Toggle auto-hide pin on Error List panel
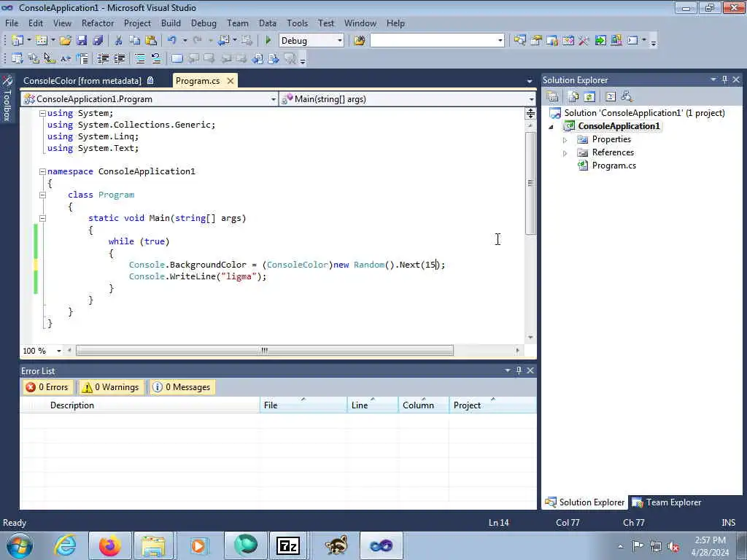The width and height of the screenshot is (747, 560). tap(519, 370)
